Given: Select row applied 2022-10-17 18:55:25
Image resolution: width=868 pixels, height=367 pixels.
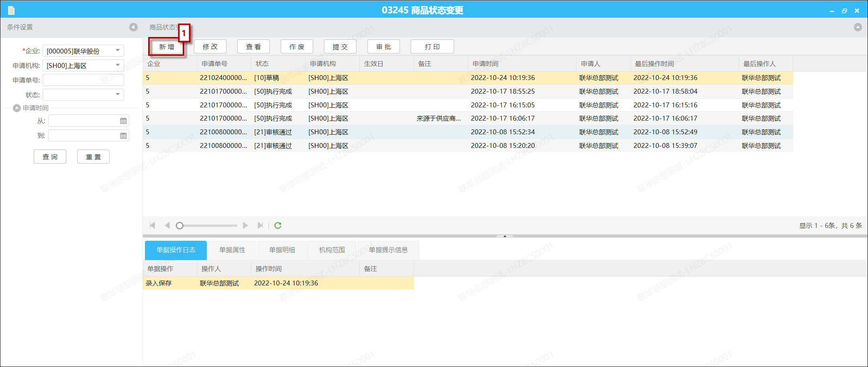Looking at the screenshot, I should click(468, 91).
